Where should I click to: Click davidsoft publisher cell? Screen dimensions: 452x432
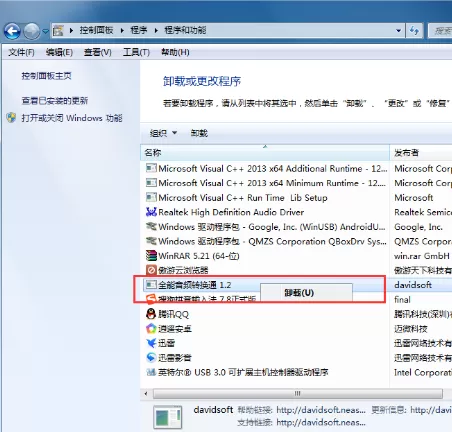coord(413,285)
